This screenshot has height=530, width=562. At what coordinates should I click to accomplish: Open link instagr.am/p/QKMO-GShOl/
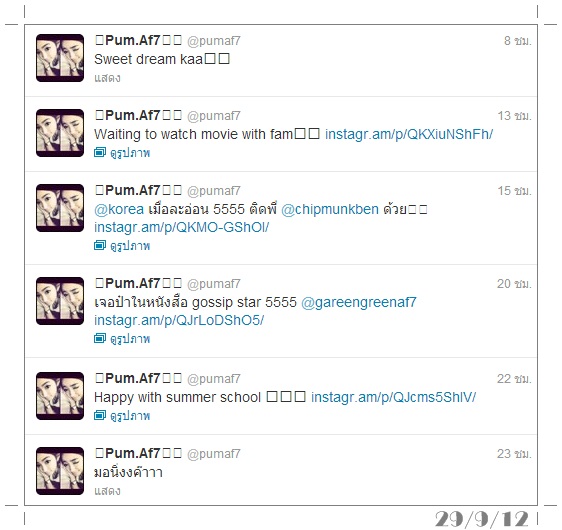point(181,227)
